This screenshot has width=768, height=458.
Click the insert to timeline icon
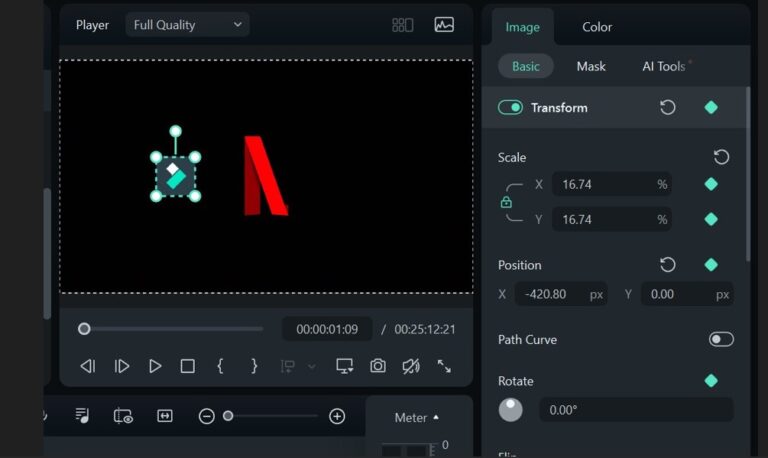[x=288, y=366]
